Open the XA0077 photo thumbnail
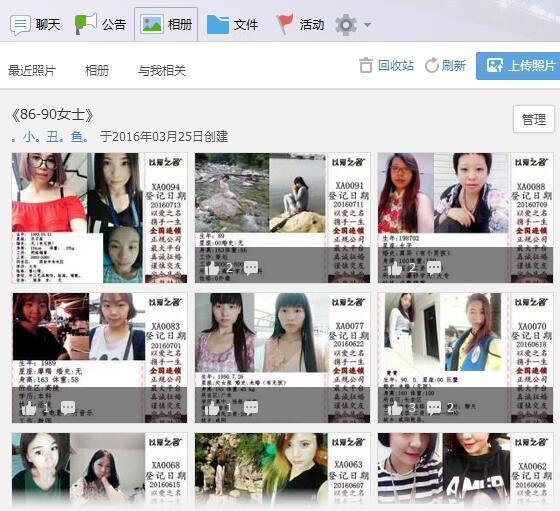The width and height of the screenshot is (560, 511). tap(282, 358)
